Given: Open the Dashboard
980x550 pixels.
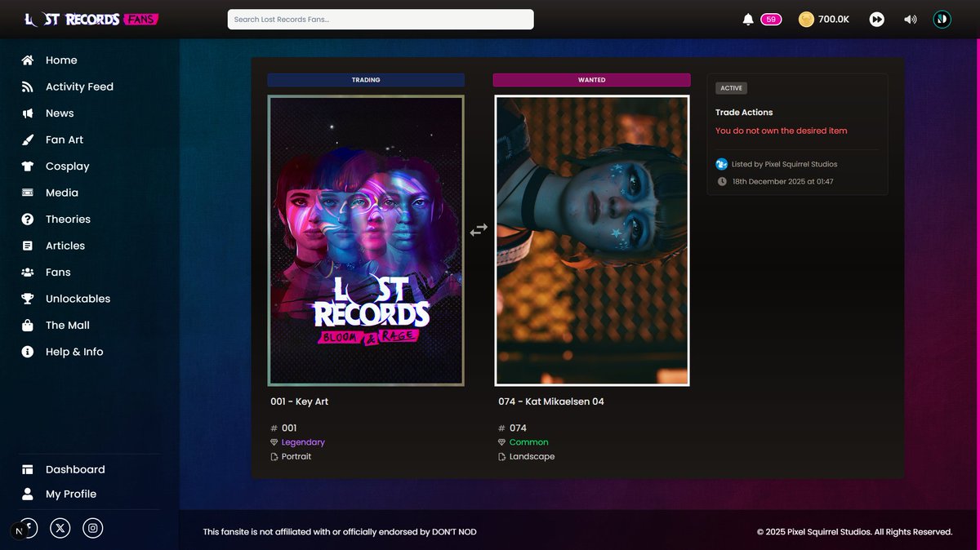Looking at the screenshot, I should point(64,469).
